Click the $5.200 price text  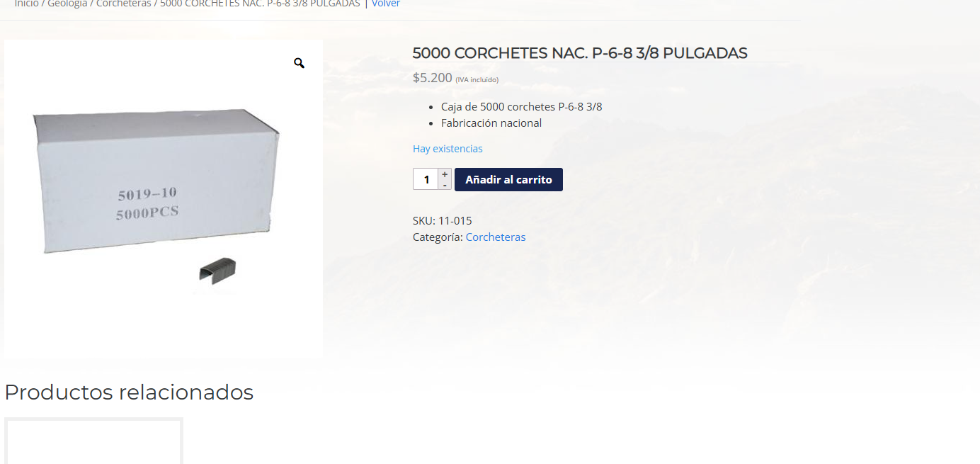433,78
